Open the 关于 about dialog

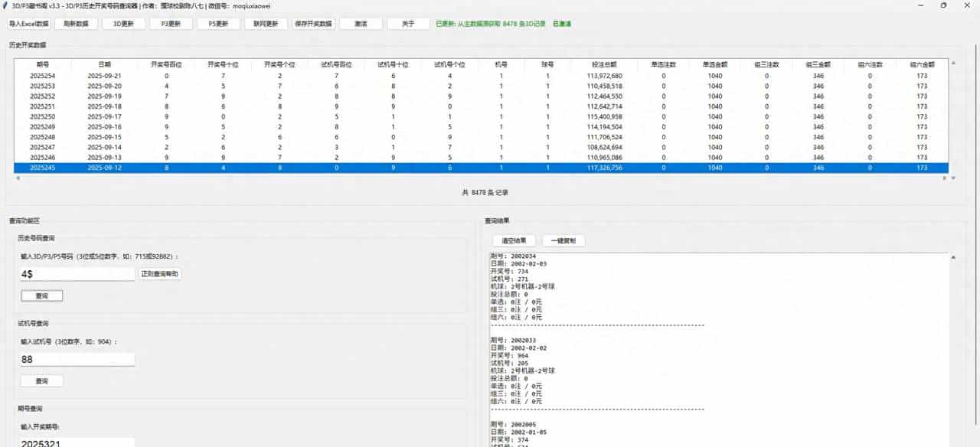[x=407, y=23]
